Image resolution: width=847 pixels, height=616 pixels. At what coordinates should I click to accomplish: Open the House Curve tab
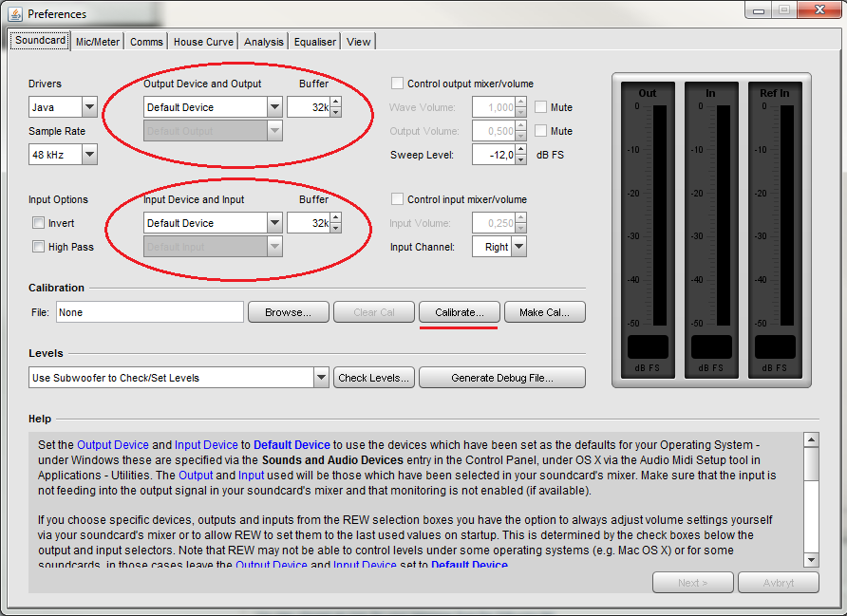pos(203,42)
